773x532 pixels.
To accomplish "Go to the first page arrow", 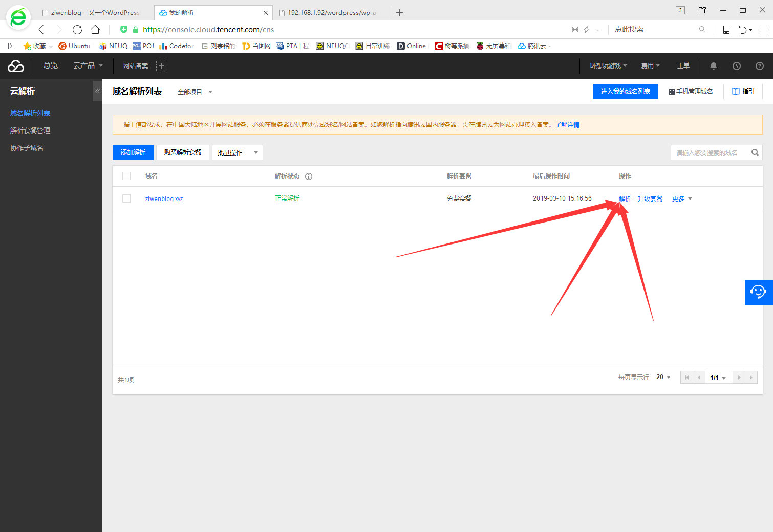I will (x=687, y=378).
